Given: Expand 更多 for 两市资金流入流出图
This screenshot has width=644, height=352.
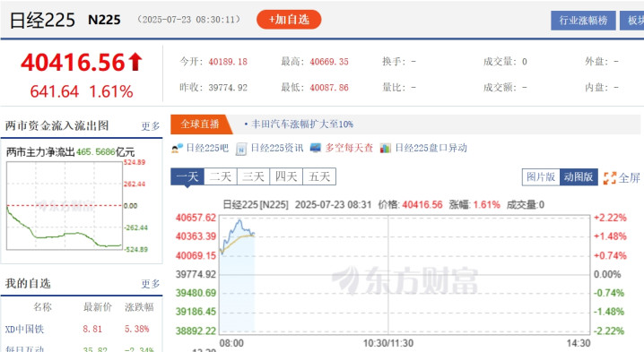Looking at the screenshot, I should point(151,126).
